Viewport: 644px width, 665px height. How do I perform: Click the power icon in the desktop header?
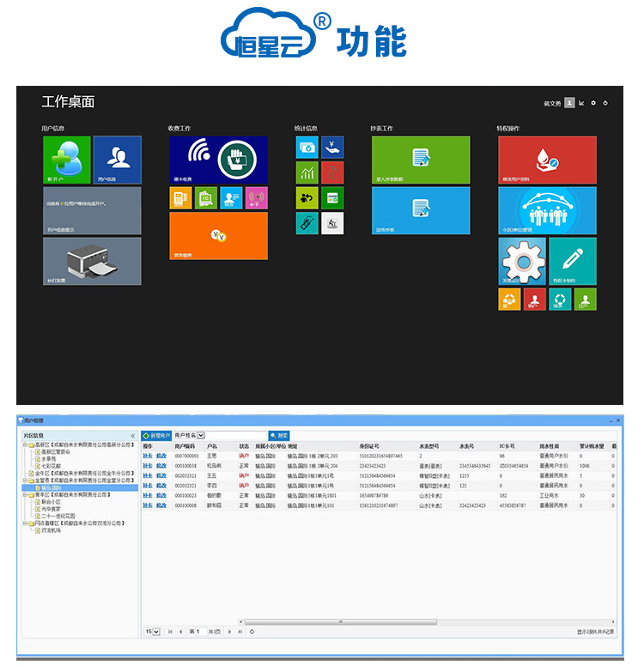(605, 103)
